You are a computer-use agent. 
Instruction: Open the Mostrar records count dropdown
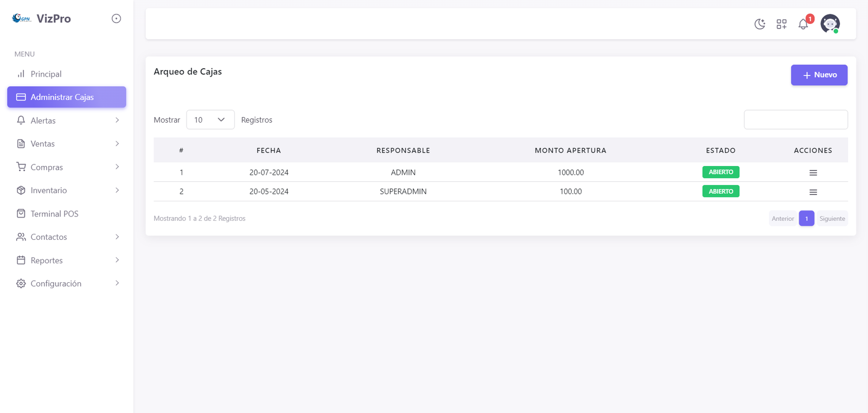(210, 120)
